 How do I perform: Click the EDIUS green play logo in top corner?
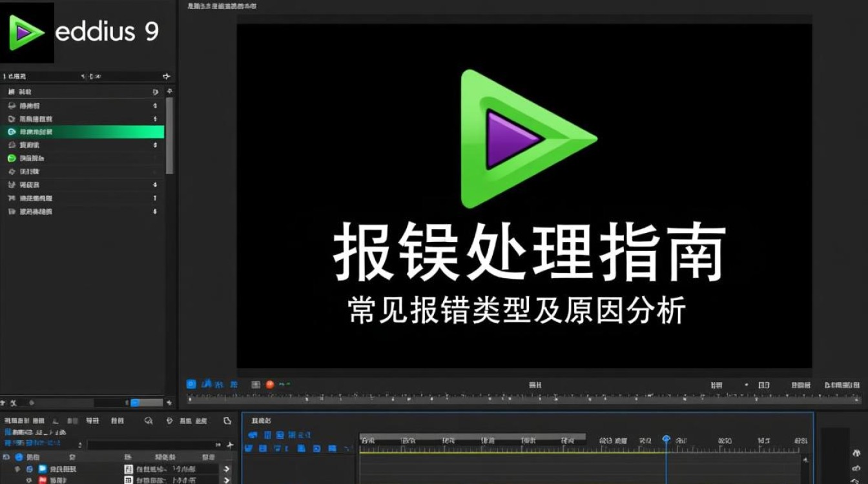coord(26,32)
